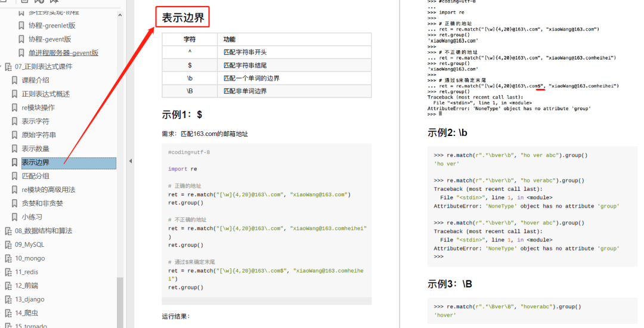This screenshot has width=644, height=328.
Task: Open the 正则表达式概述 bookmark
Action: (46, 94)
